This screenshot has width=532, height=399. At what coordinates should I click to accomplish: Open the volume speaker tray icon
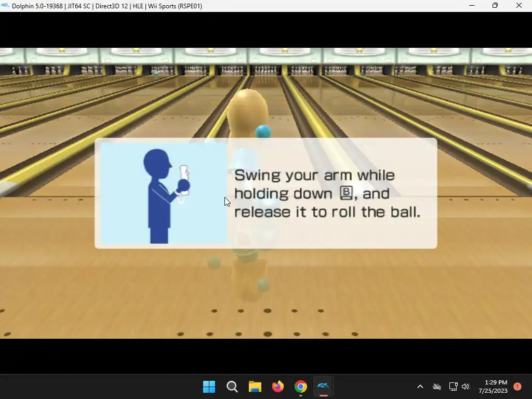coord(465,387)
